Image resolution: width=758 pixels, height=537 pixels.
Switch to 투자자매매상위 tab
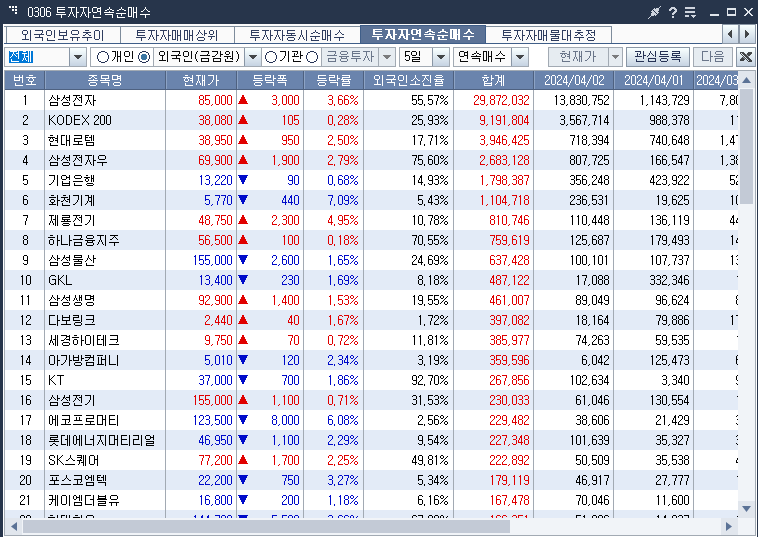[x=177, y=35]
